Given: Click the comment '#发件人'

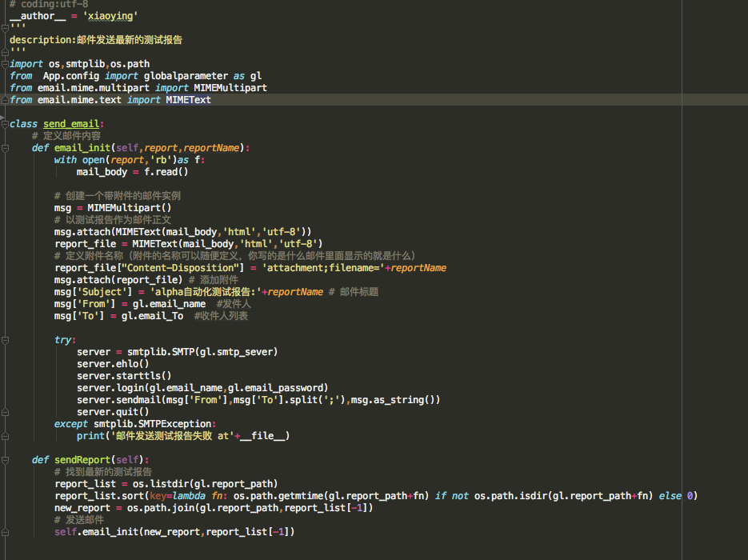Looking at the screenshot, I should (234, 304).
